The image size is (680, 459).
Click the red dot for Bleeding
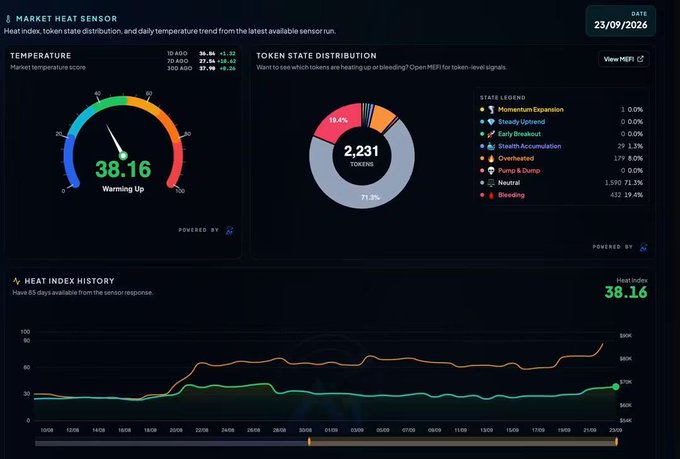tap(482, 195)
